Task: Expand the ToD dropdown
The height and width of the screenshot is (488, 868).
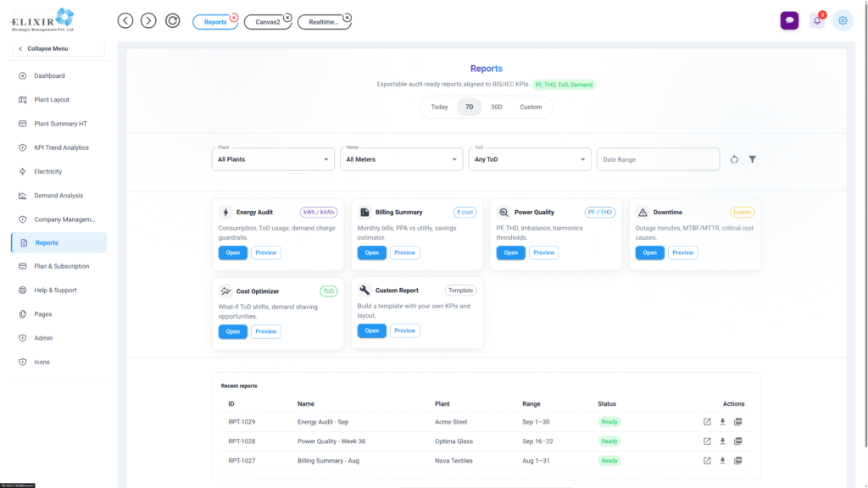Action: coord(529,159)
